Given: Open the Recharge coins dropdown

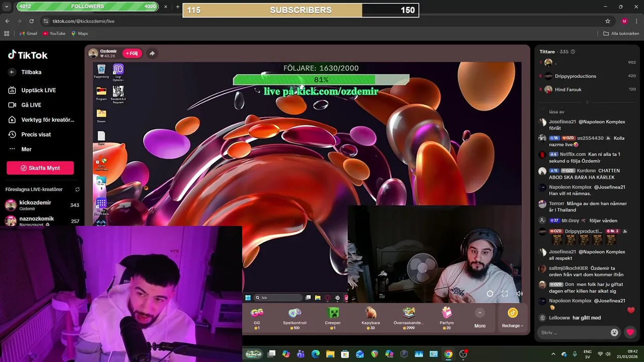Looking at the screenshot, I should [512, 319].
